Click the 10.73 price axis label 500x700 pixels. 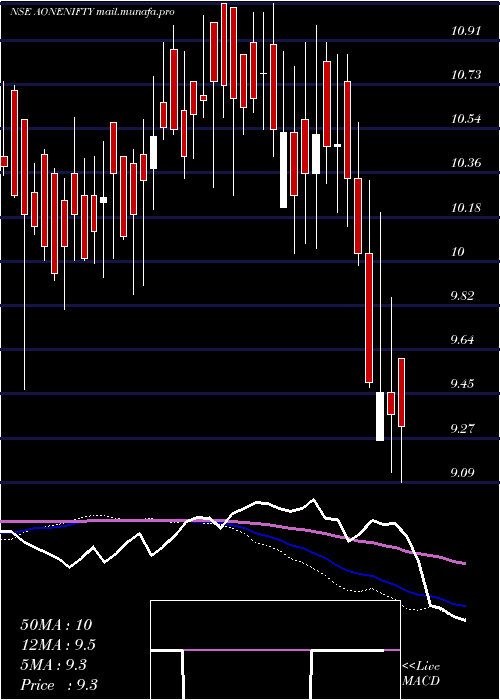tap(466, 75)
